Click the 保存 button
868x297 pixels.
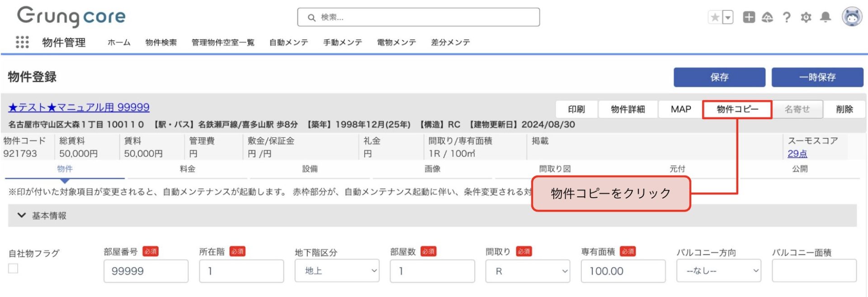pyautogui.click(x=719, y=77)
